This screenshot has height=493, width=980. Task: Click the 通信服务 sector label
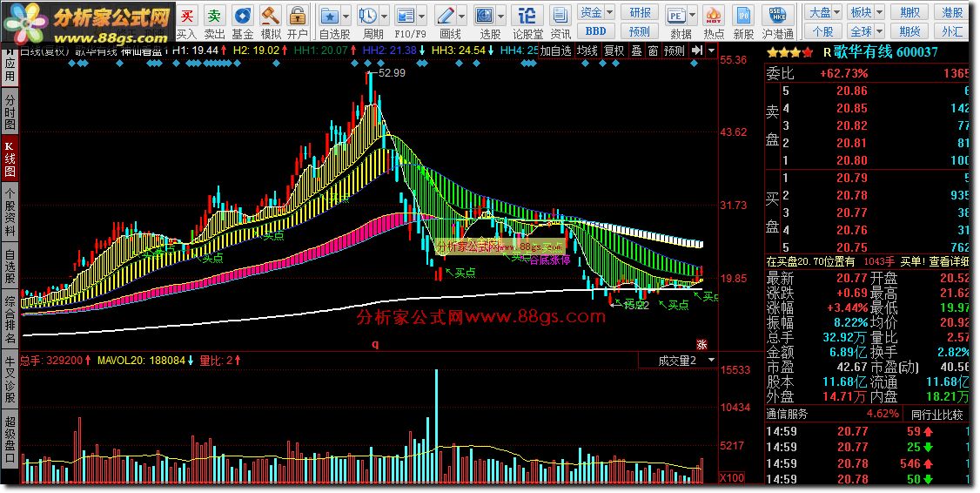tap(787, 414)
